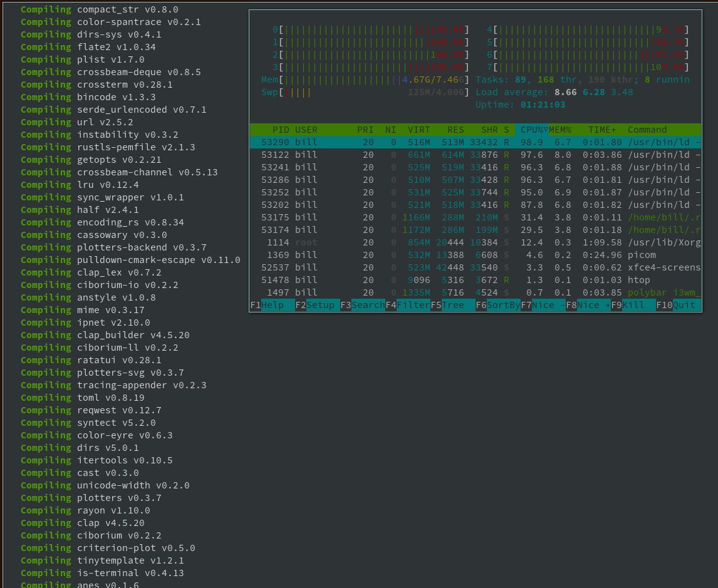
Task: Sort by the SHR column header
Action: [x=489, y=130]
